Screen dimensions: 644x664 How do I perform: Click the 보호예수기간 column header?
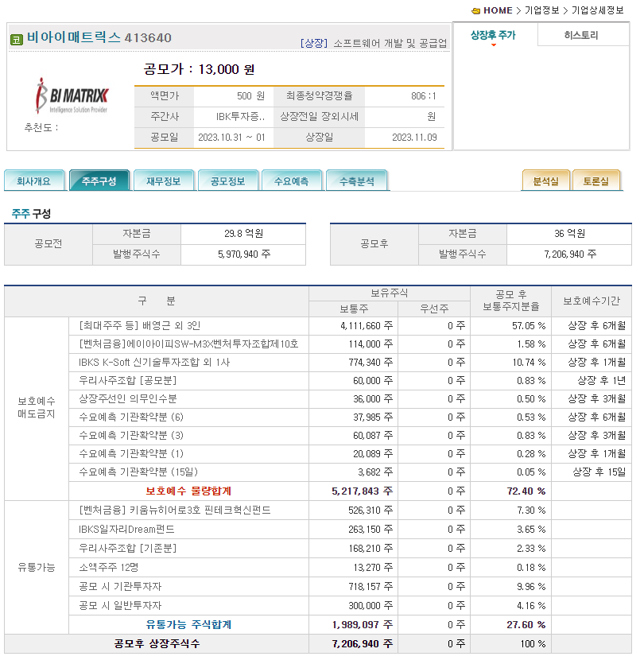(x=591, y=301)
